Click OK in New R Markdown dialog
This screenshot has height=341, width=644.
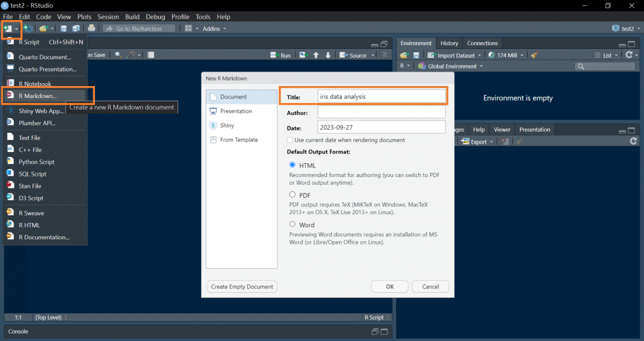pos(390,286)
